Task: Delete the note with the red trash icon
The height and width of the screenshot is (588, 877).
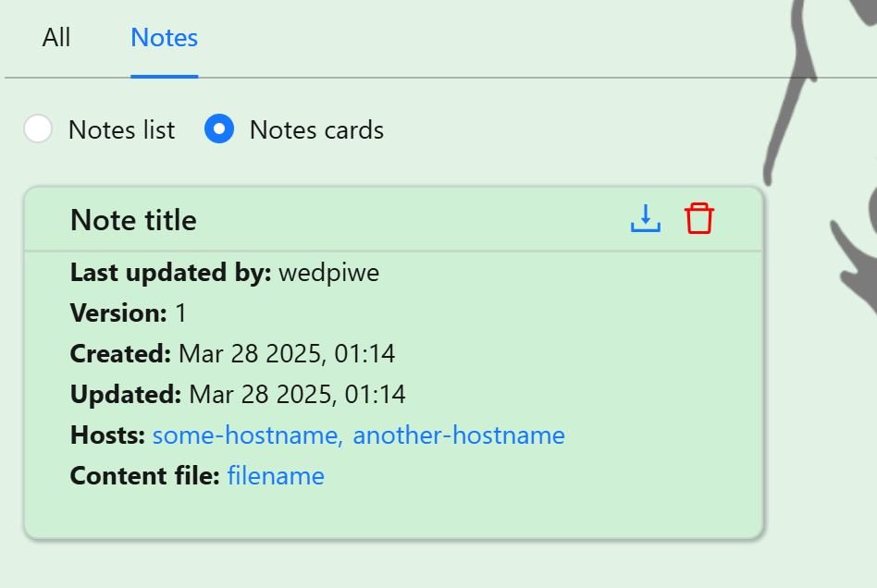Action: 699,218
